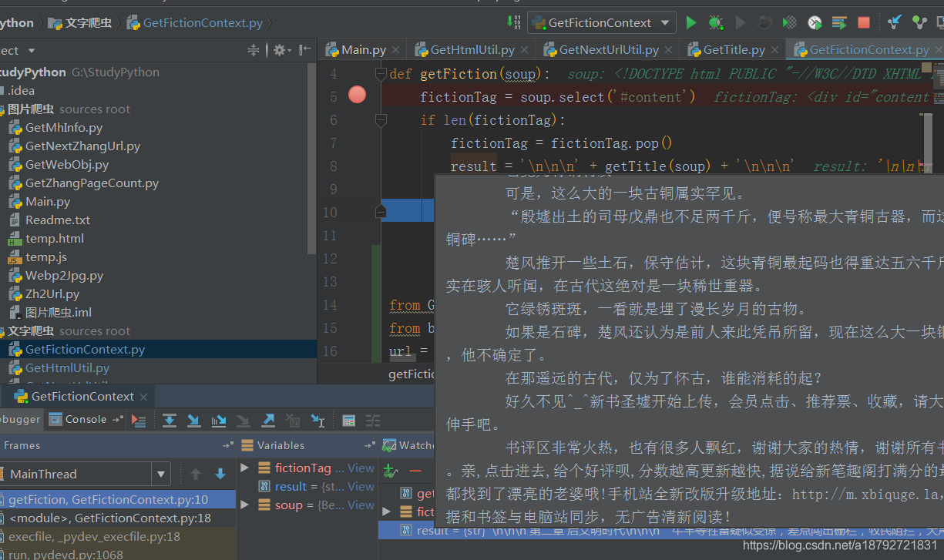Close the GetTitle.py editor tab
The height and width of the screenshot is (560, 944).
point(774,50)
